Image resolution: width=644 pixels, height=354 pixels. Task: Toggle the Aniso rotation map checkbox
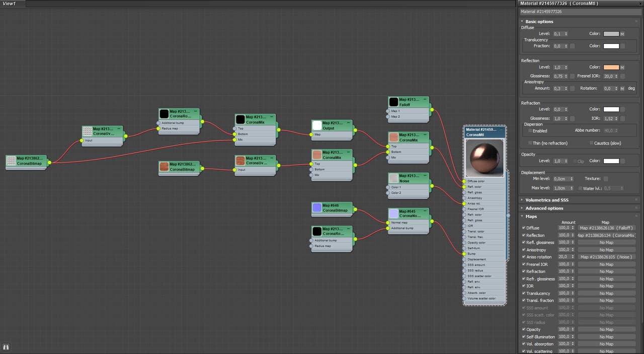(x=524, y=257)
